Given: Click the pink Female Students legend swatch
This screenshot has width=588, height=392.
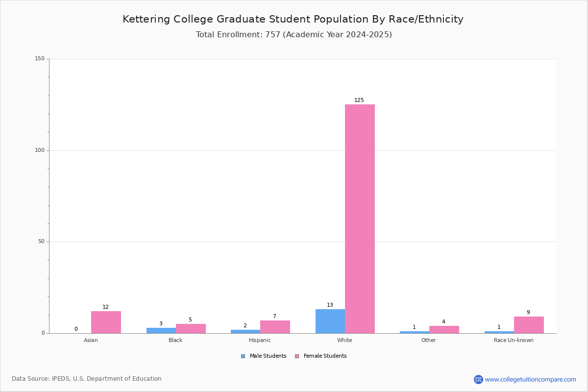Looking at the screenshot, I should click(x=297, y=356).
